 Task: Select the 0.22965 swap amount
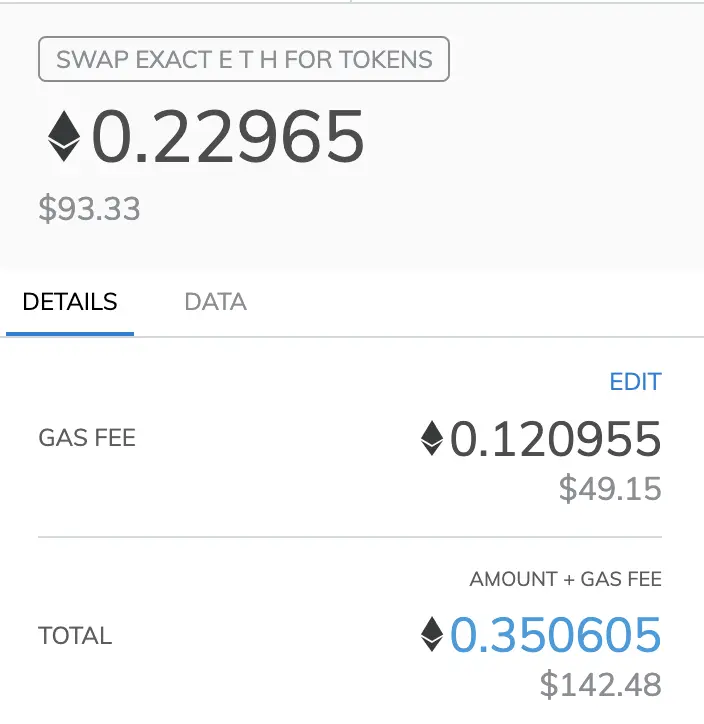point(228,136)
